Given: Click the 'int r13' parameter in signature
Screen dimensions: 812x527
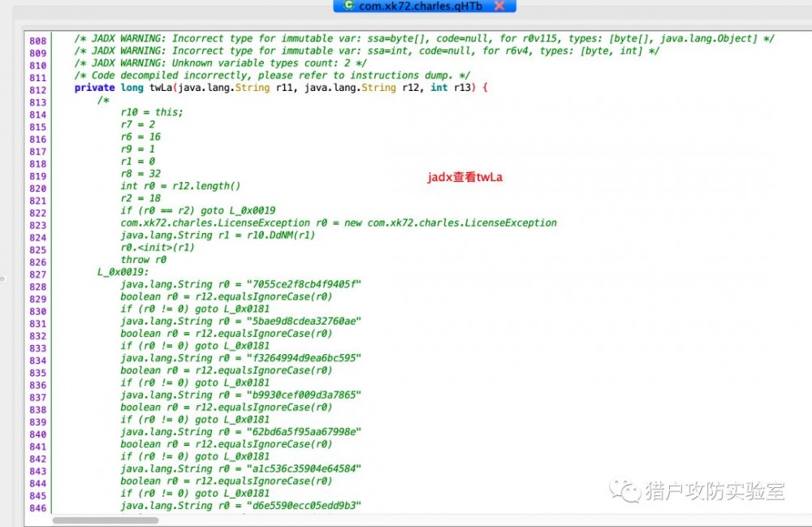Looking at the screenshot, I should point(451,88).
